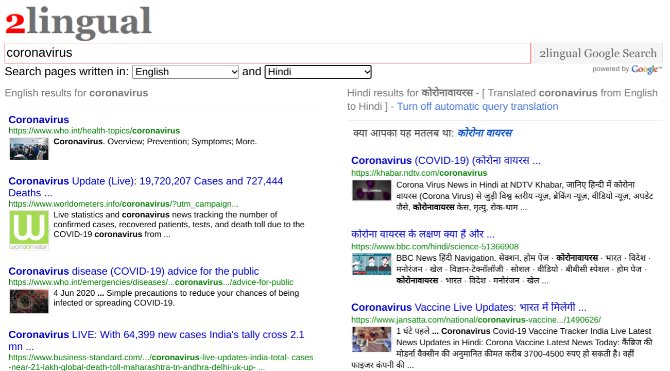This screenshot has width=670, height=371.
Task: Click the worldometers.info URL text
Action: pos(123,204)
